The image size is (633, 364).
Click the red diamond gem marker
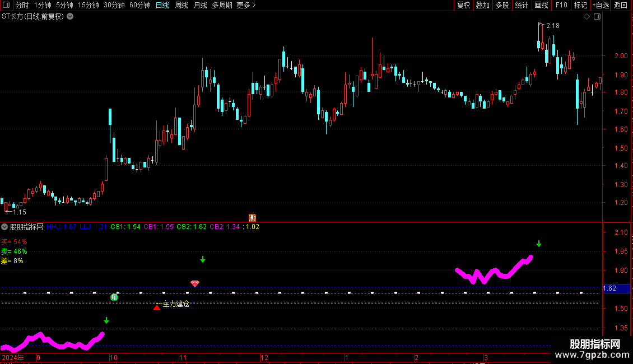194,284
